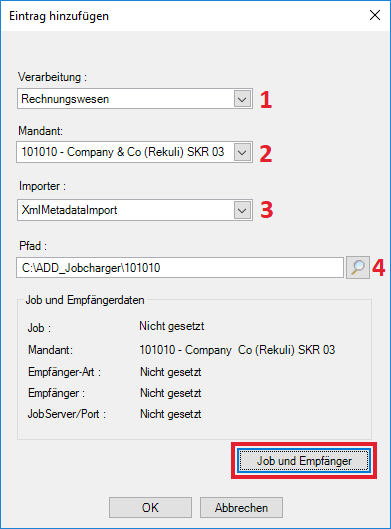This screenshot has width=391, height=529.
Task: Open the Verarbeitung dropdown showing Rechnungswesen
Action: 135,99
